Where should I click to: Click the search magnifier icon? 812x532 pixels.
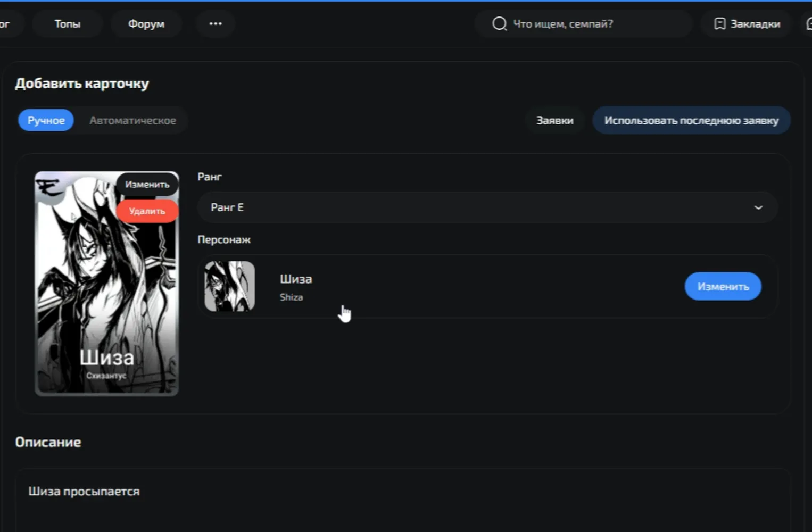[x=499, y=23]
